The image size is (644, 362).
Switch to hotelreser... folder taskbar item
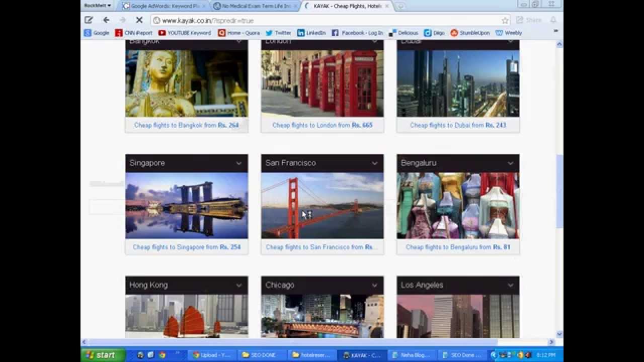coord(311,355)
